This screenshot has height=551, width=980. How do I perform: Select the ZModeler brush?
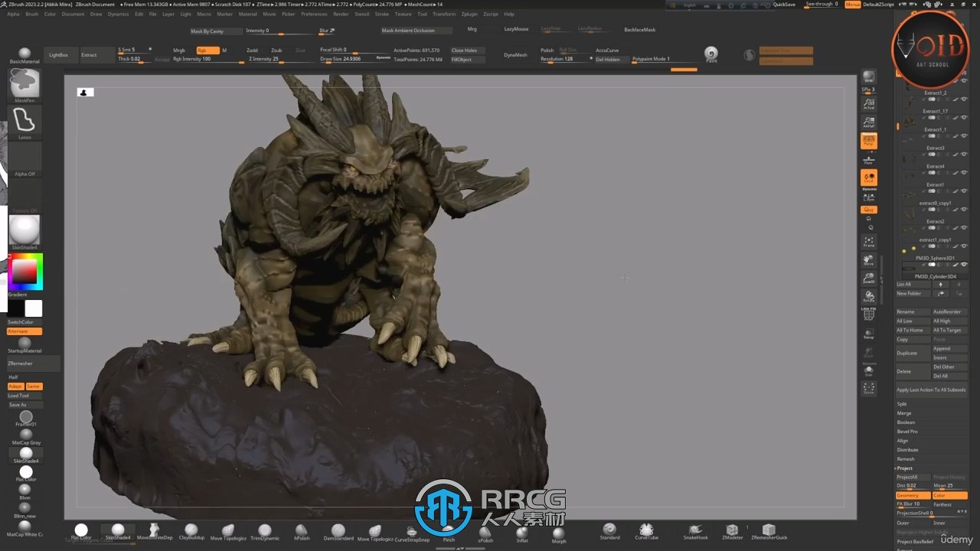click(x=732, y=531)
